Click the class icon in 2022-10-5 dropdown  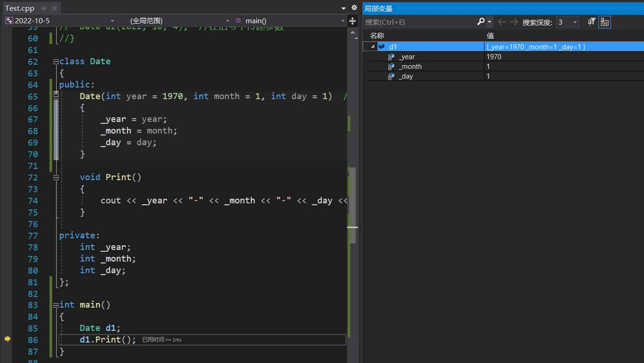[x=9, y=21]
